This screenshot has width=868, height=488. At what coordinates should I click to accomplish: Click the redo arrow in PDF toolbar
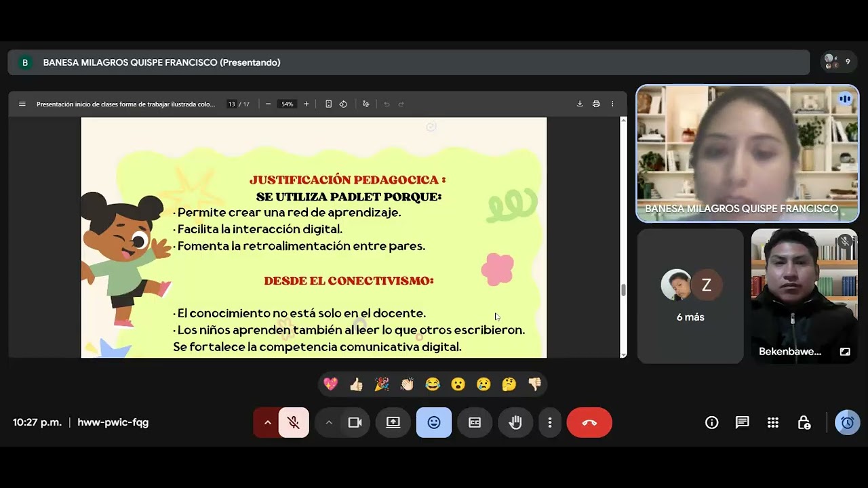401,104
